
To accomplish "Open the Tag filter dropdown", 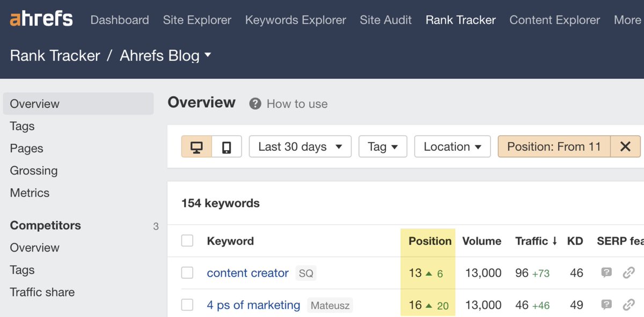I will 383,146.
